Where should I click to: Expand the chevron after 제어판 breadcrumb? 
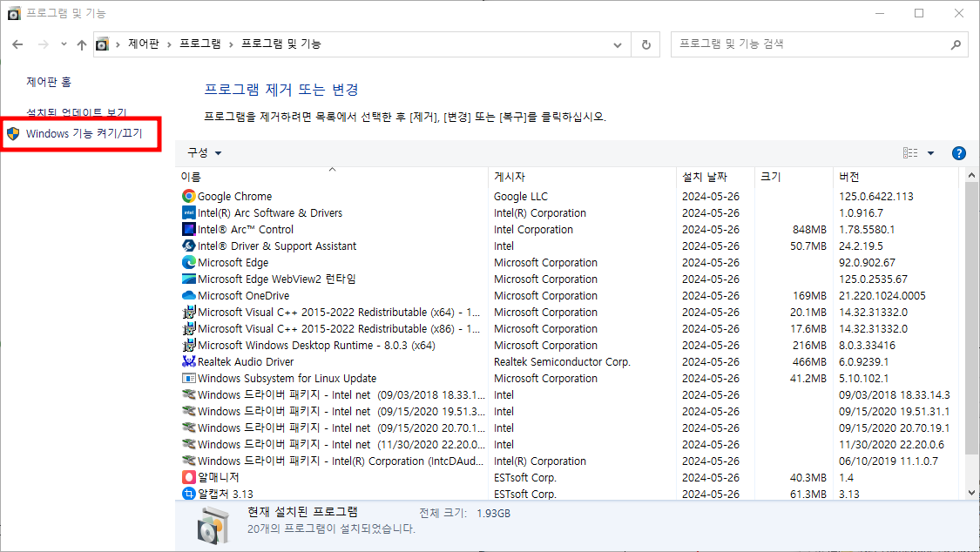(x=169, y=44)
